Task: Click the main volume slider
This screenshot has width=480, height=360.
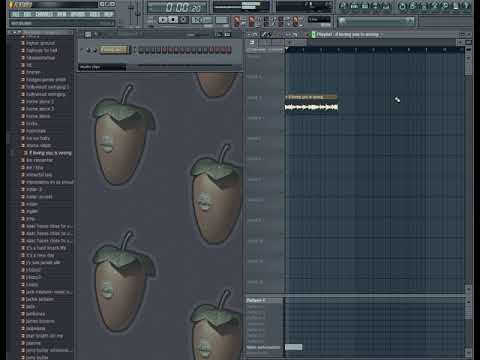Action: pos(131,12)
